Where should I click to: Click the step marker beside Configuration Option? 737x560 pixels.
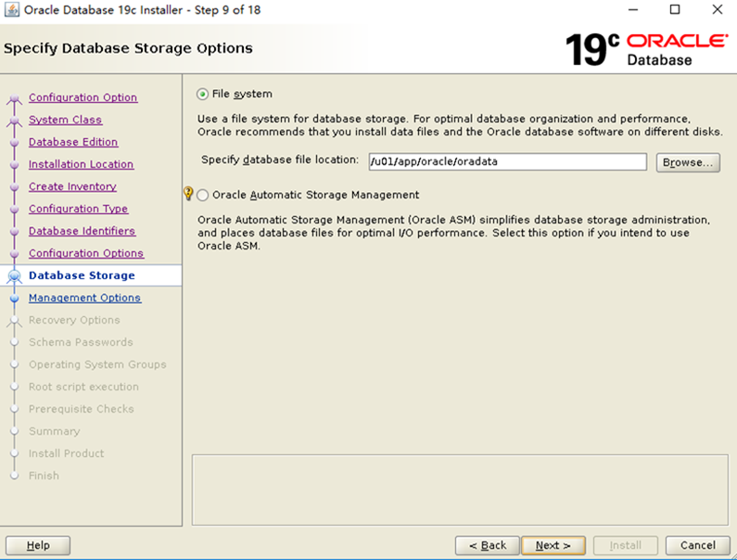click(x=15, y=98)
